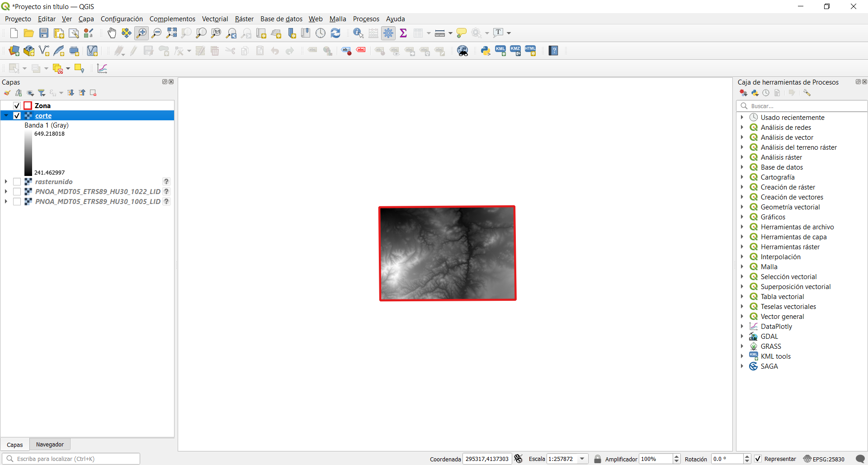The image size is (868, 465).
Task: Select the Zoom In tool
Action: point(142,33)
